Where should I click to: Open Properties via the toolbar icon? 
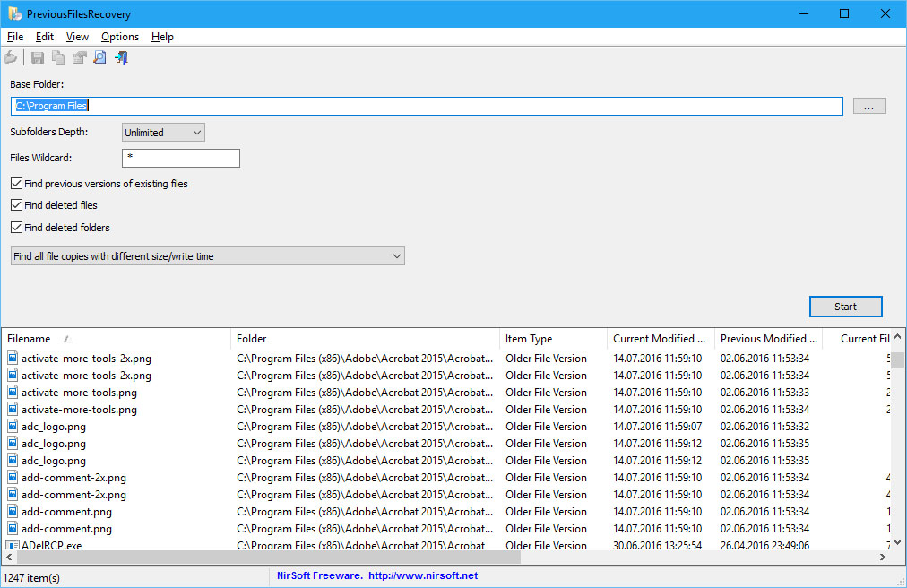[x=79, y=57]
